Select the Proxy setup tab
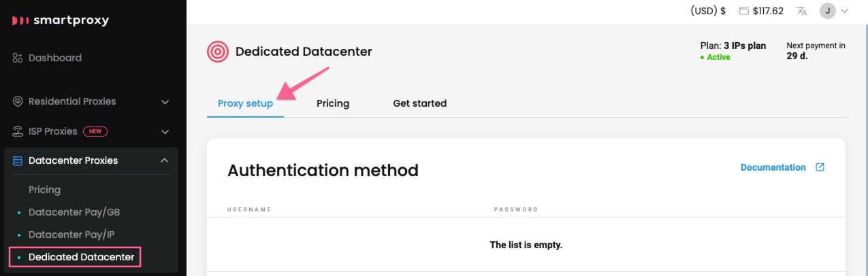 [245, 104]
